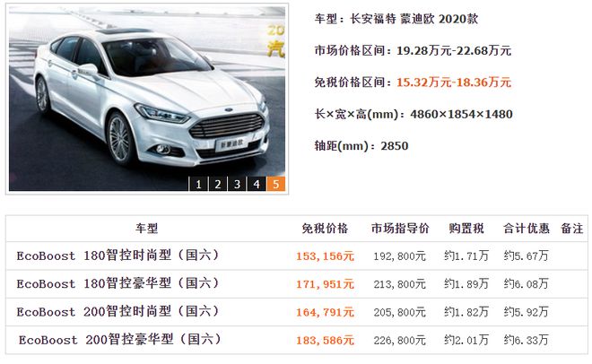Click tax-free price 153,156元
The image size is (592, 364).
325,256
